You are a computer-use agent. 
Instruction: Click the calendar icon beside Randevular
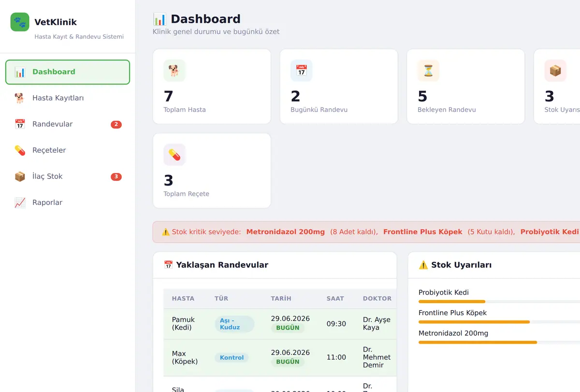pyautogui.click(x=20, y=124)
